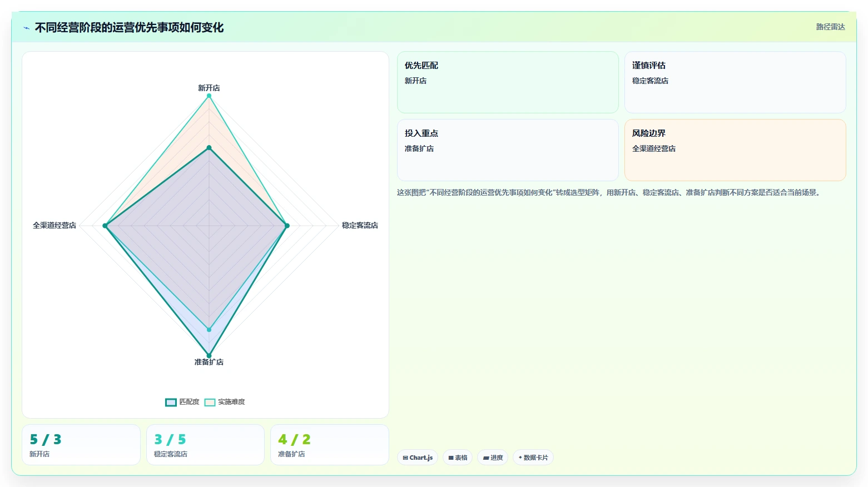Screen dimensions: 868x487
Task: Click the Chart.js tag chip
Action: (x=418, y=458)
